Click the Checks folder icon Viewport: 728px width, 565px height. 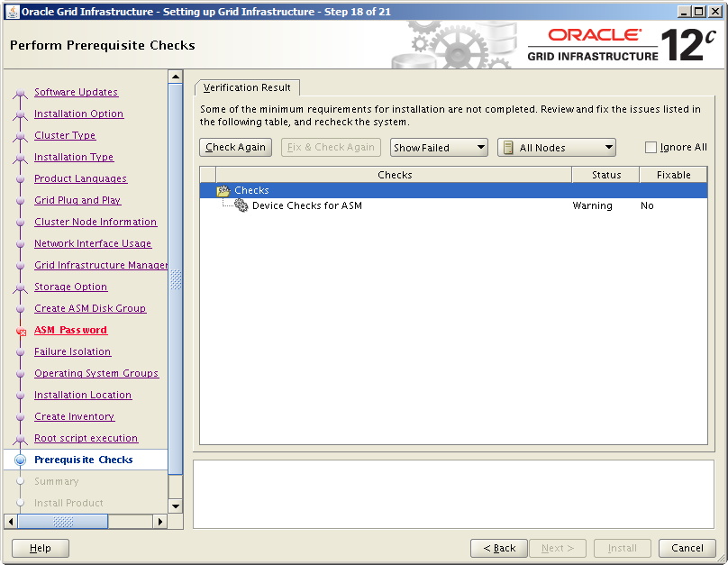(223, 191)
